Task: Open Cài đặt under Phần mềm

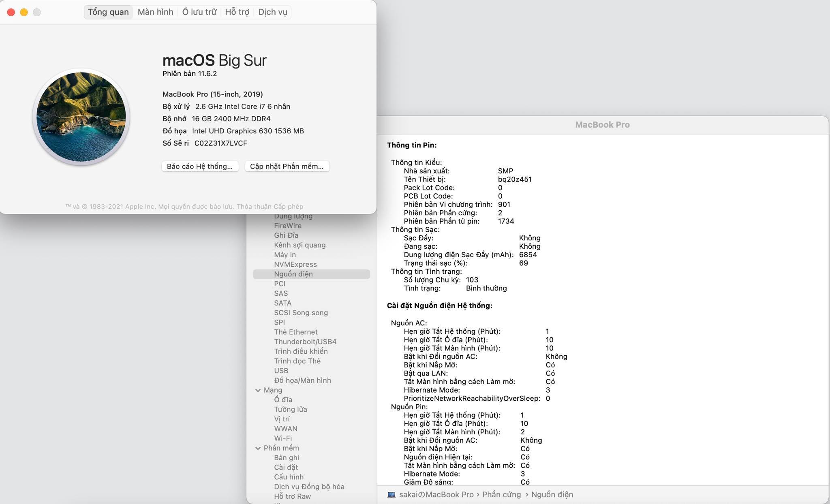Action: pos(286,467)
